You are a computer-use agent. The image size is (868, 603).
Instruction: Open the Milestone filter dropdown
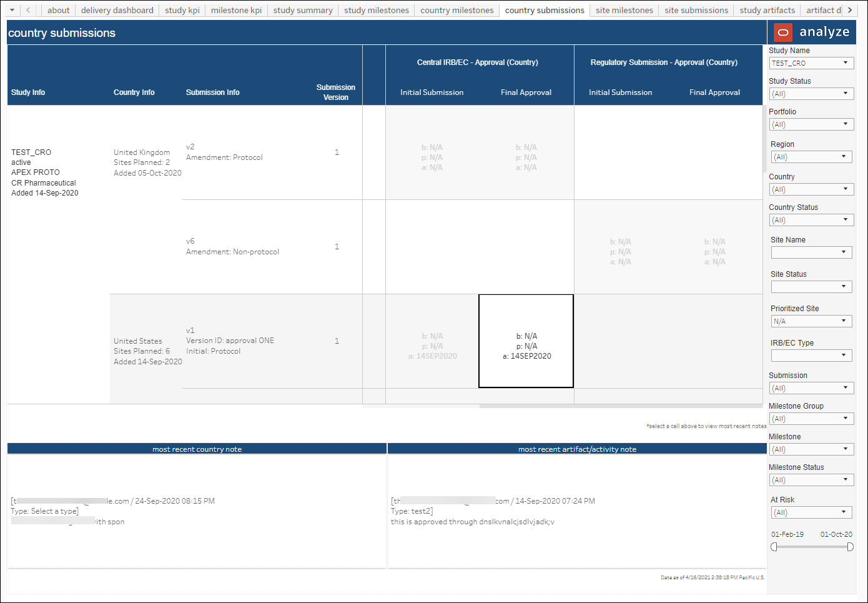tap(811, 449)
